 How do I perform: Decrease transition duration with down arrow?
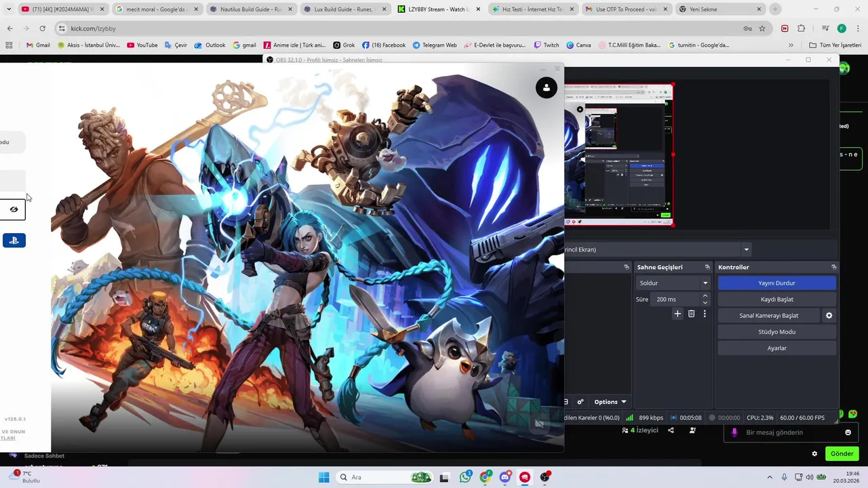[x=705, y=302]
